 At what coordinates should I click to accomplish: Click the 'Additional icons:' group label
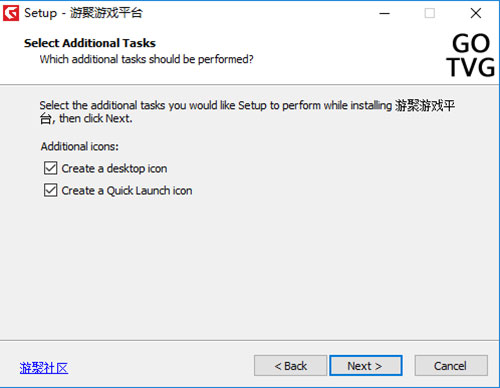pyautogui.click(x=80, y=146)
